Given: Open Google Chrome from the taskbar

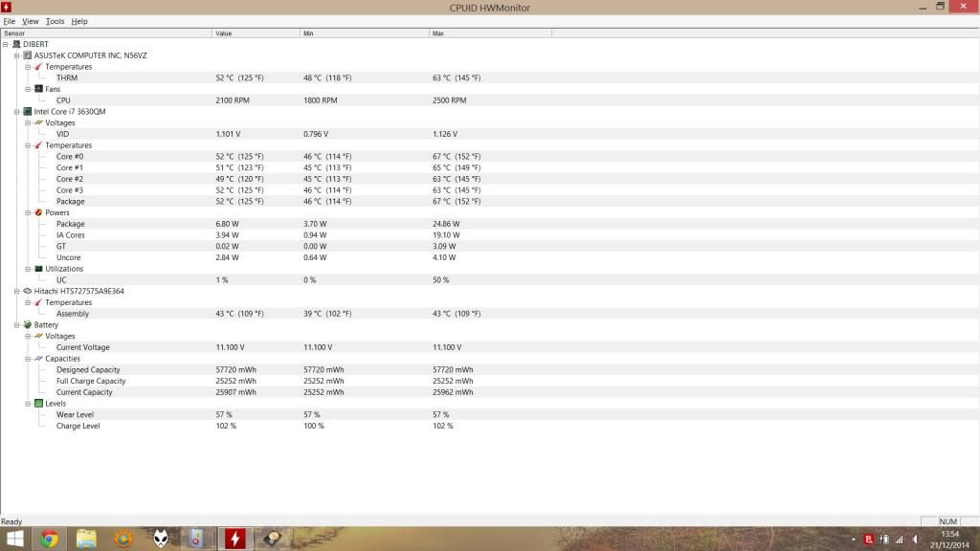Looking at the screenshot, I should coord(49,539).
